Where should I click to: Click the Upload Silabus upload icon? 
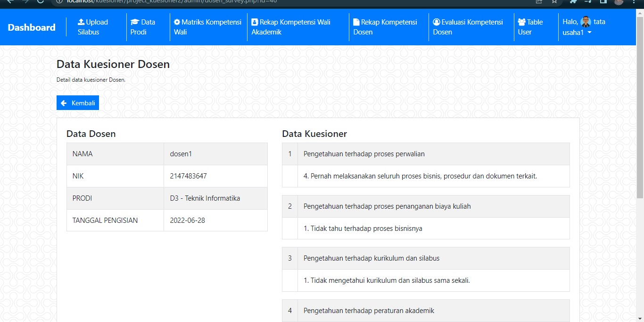tap(81, 22)
